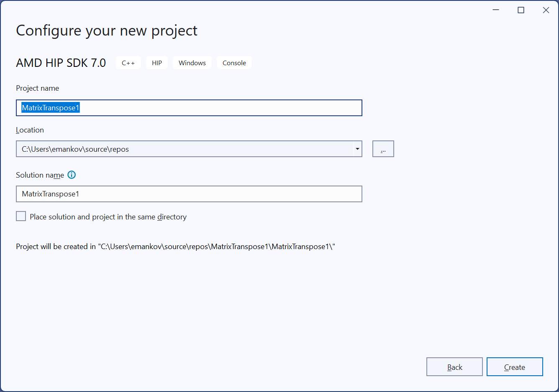The width and height of the screenshot is (559, 392).
Task: Click the Project name input field
Action: (189, 108)
